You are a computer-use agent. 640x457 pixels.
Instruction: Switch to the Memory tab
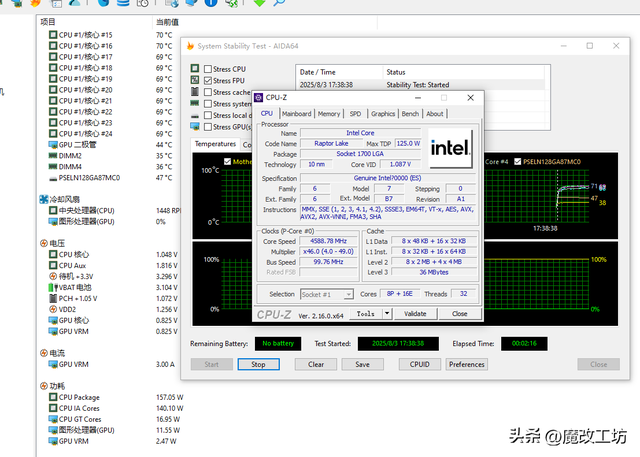pos(329,114)
